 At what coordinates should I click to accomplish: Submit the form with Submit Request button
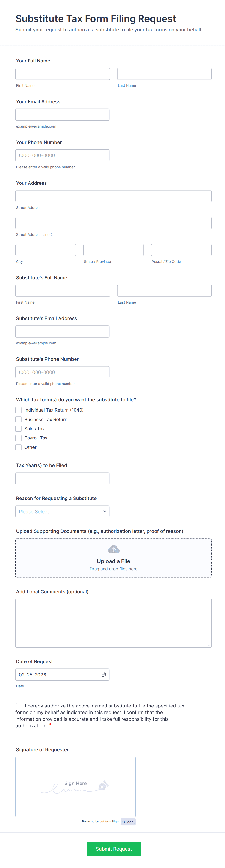(114, 848)
